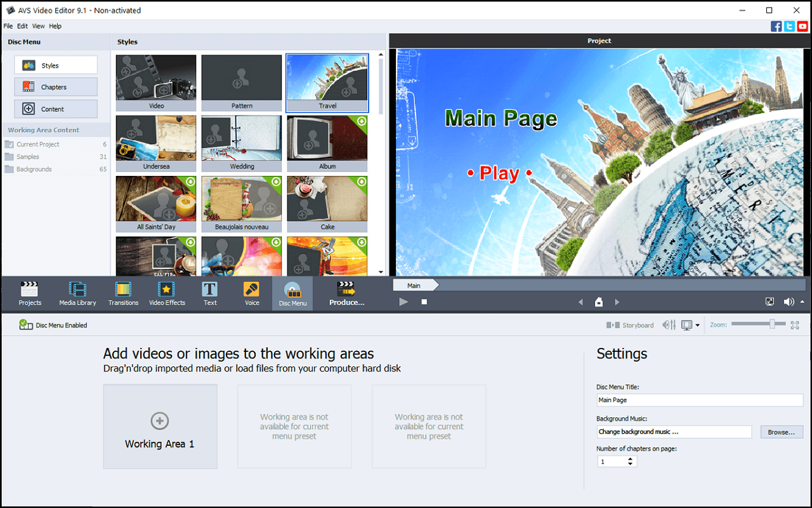The height and width of the screenshot is (508, 812).
Task: Click the Main Page title in preview
Action: coord(501,119)
